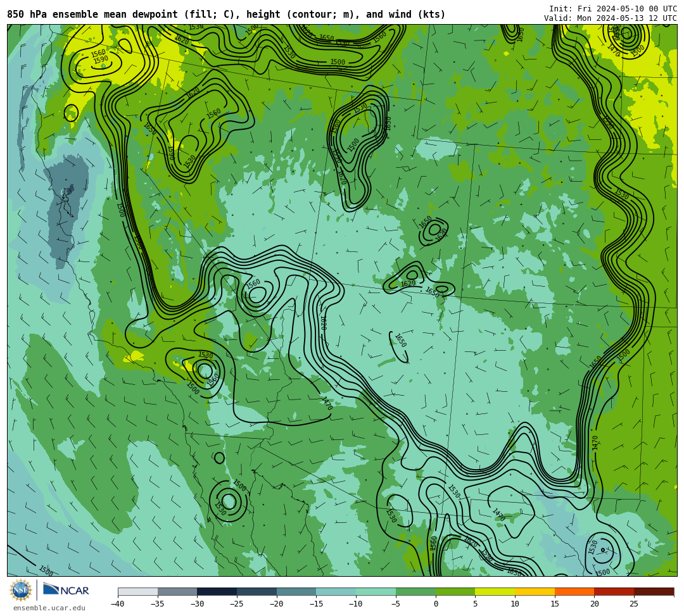The image size is (684, 616).
Task: Click the 5 to 10 yellow colorbar swatch
Action: (495, 591)
